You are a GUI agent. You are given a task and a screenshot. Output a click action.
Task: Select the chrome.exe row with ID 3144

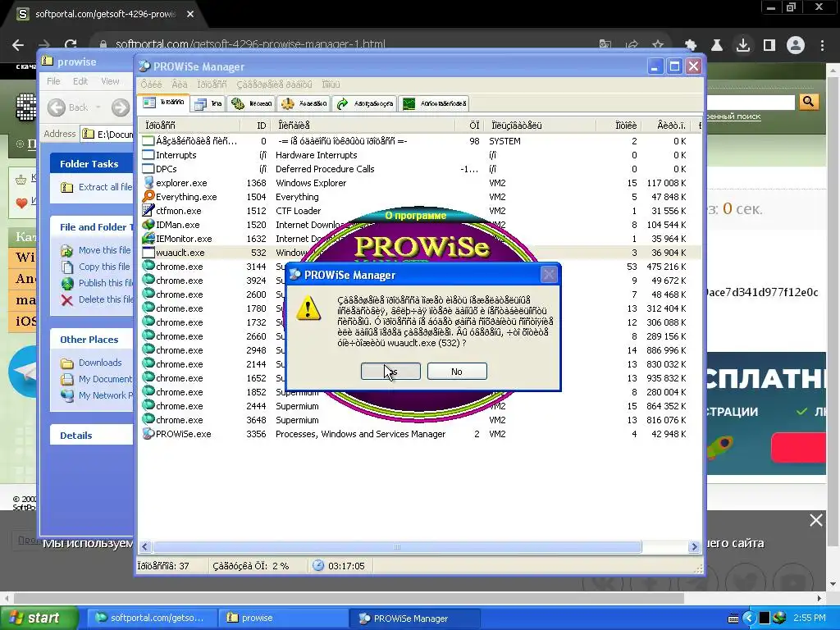tap(420, 267)
